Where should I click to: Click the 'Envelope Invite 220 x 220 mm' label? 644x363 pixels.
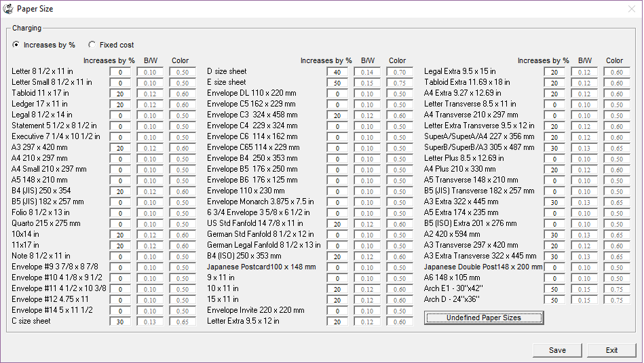(x=255, y=310)
